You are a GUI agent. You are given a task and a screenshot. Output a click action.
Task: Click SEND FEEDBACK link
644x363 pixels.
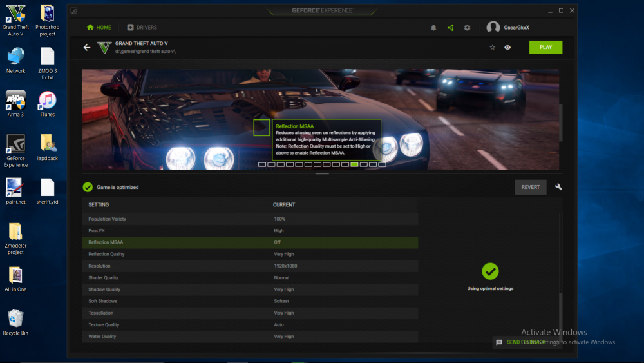coord(526,342)
